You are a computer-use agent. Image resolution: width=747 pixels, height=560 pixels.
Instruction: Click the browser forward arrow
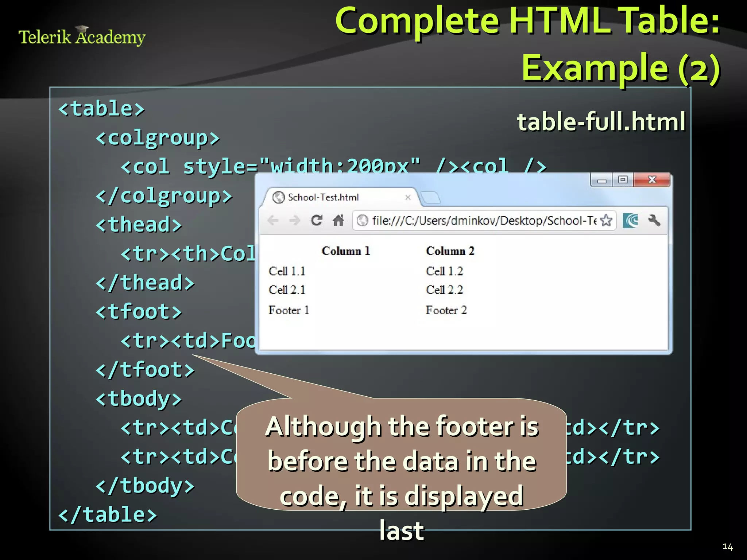click(294, 221)
